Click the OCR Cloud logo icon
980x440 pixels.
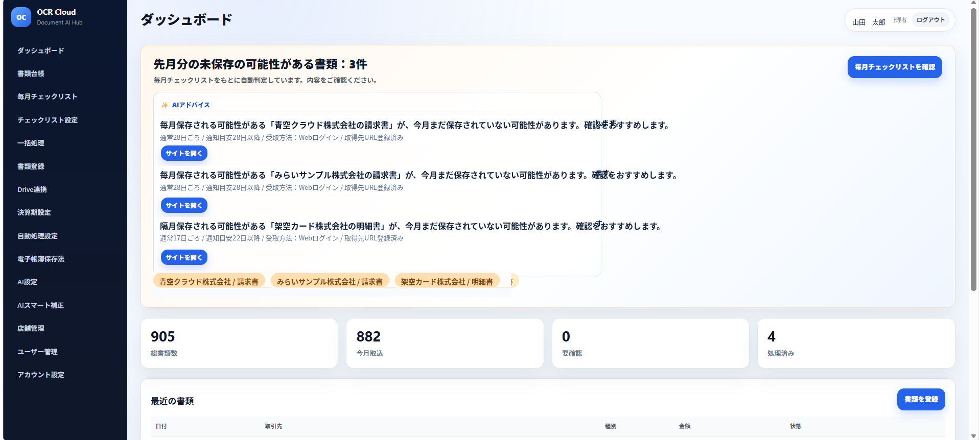coord(21,17)
